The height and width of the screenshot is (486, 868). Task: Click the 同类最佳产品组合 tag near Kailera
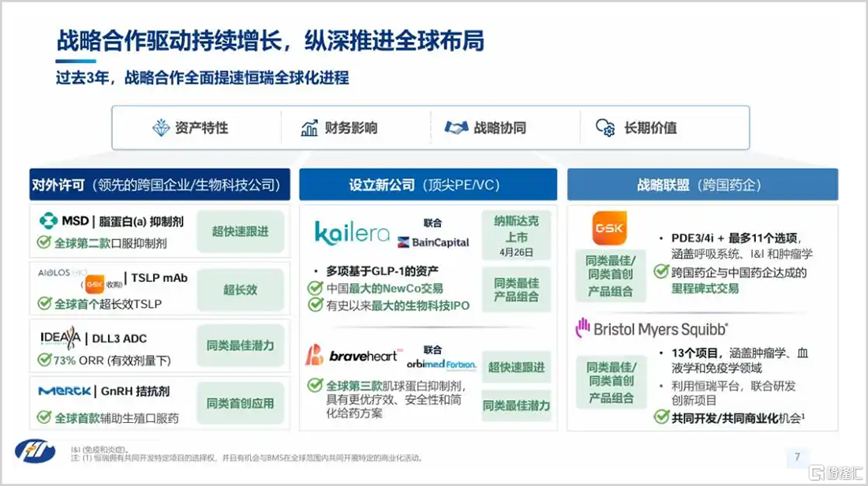(x=516, y=290)
